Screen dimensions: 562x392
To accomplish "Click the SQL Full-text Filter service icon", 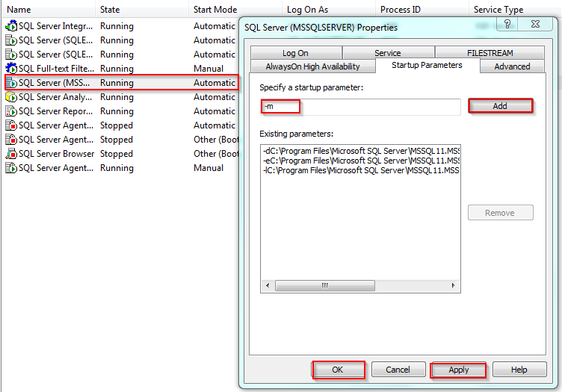I will (x=11, y=69).
